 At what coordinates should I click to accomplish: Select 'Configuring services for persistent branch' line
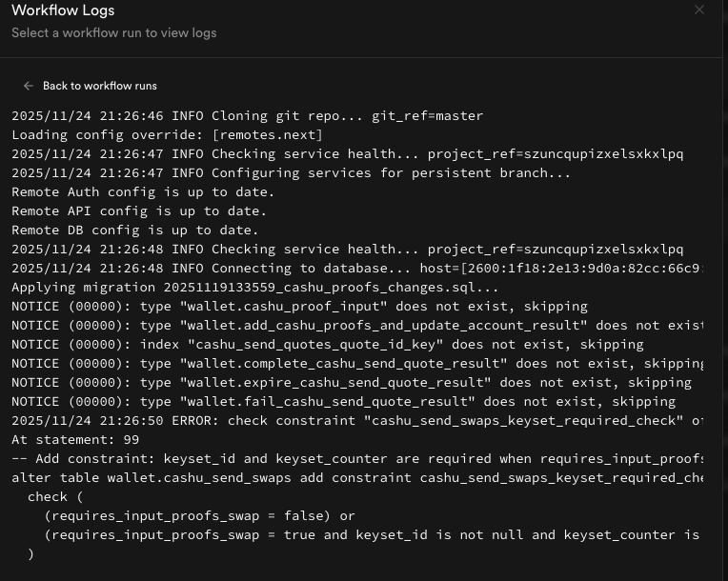291,173
